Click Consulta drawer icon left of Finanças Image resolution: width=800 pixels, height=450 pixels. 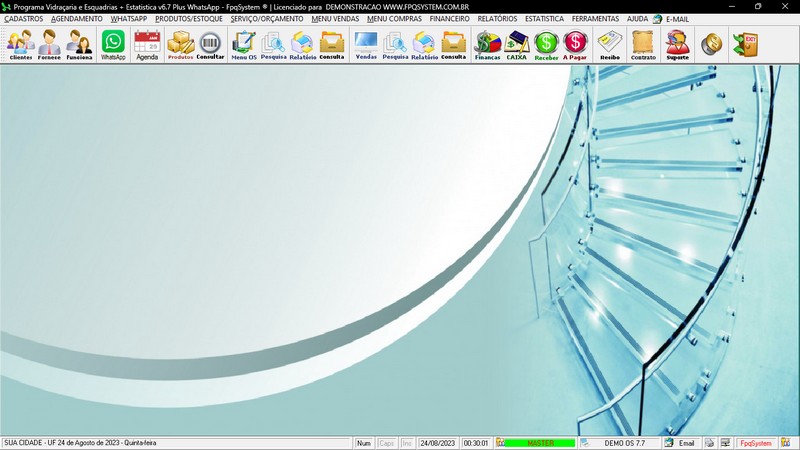coord(454,45)
